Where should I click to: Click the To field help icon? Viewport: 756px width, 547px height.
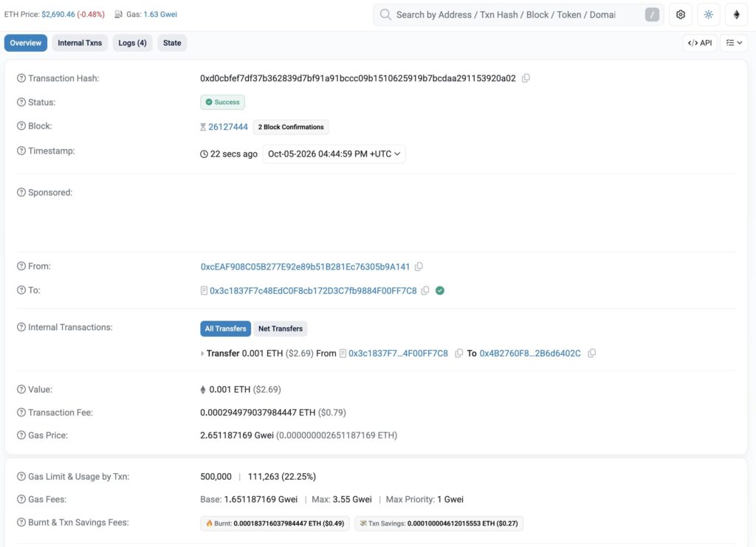click(21, 290)
